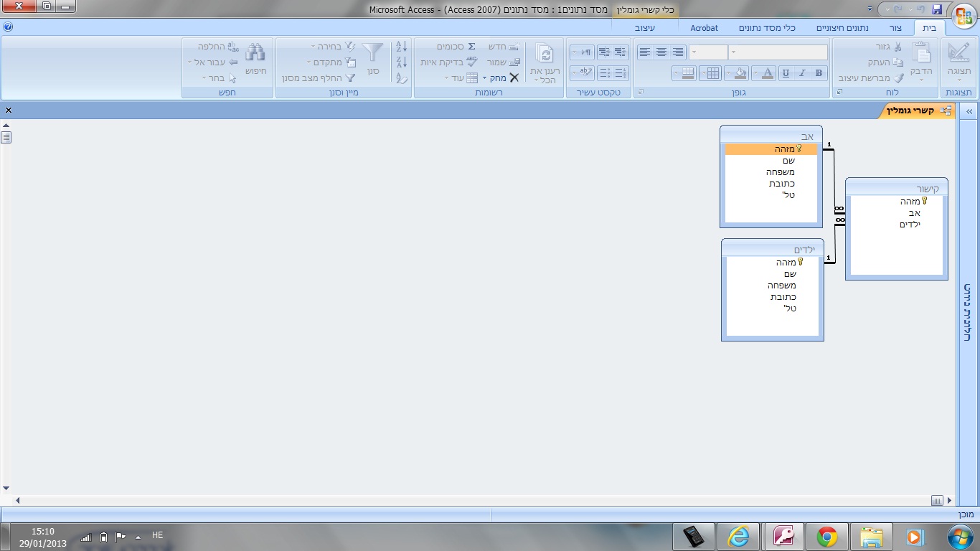Click the Clear All Sorts icon

click(x=401, y=78)
